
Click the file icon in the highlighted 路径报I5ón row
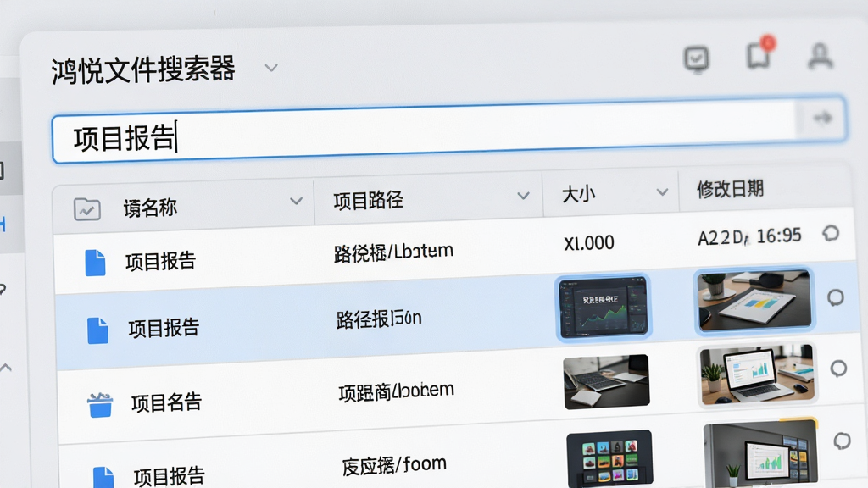97,330
